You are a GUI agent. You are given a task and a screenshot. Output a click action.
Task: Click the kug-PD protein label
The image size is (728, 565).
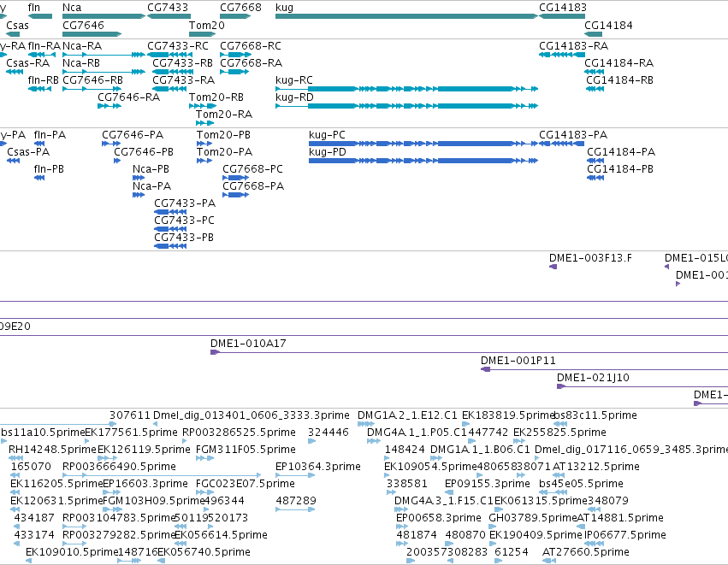pos(328,152)
